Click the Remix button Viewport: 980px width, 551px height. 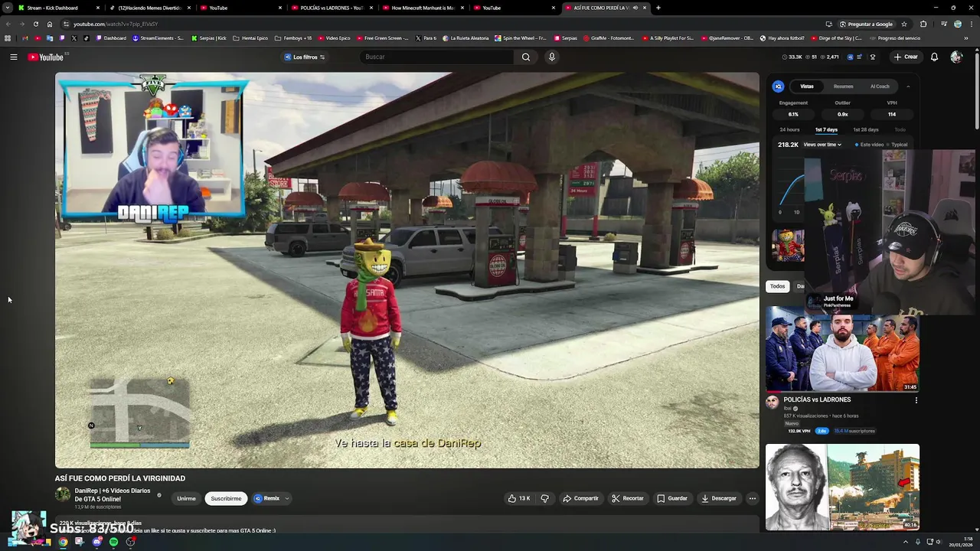(267, 498)
